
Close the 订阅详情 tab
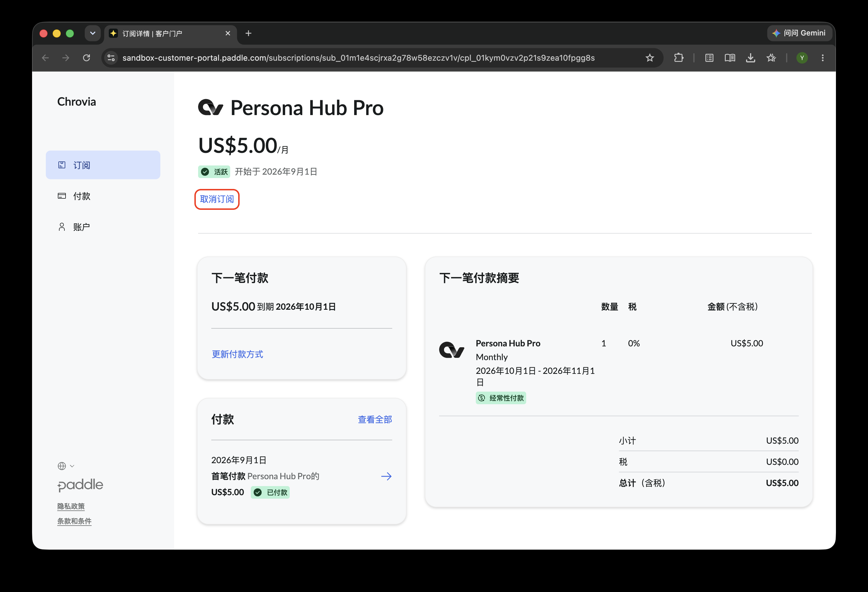tap(228, 33)
